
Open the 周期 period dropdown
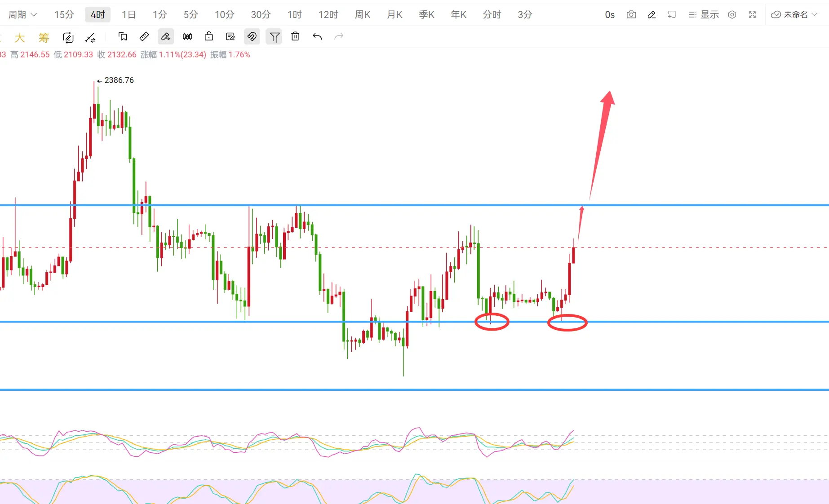point(22,15)
